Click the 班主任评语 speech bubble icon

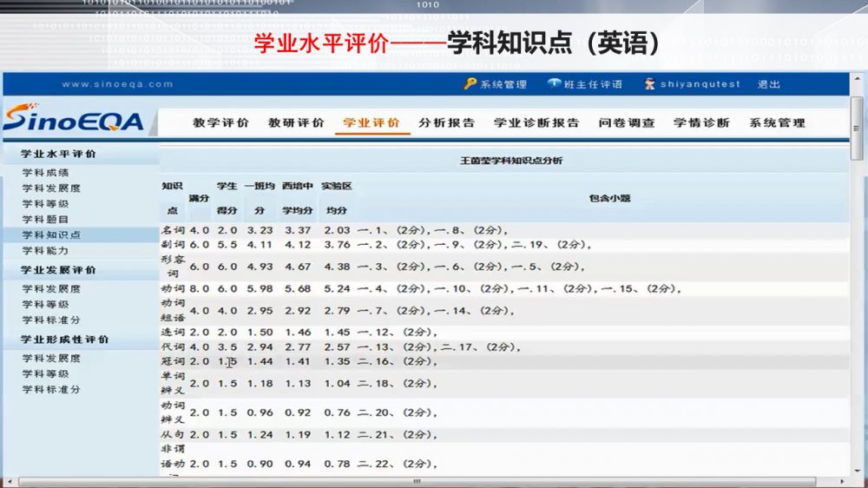[554, 84]
